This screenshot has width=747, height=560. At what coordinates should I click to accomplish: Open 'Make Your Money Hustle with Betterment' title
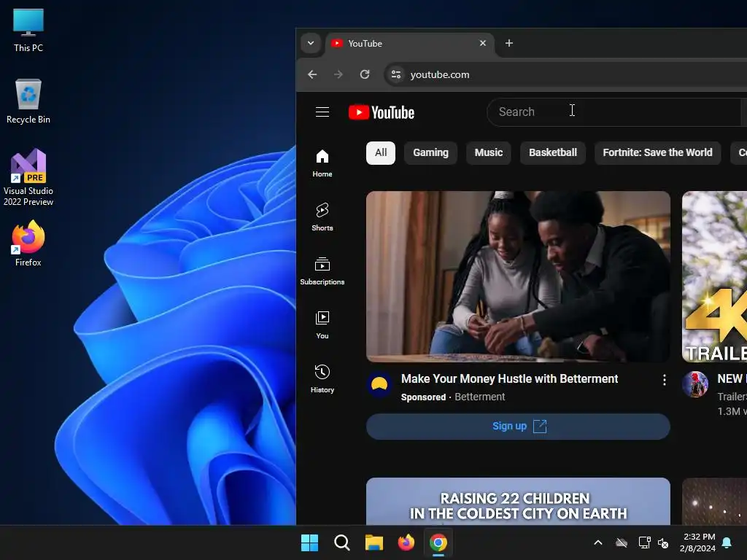click(509, 379)
